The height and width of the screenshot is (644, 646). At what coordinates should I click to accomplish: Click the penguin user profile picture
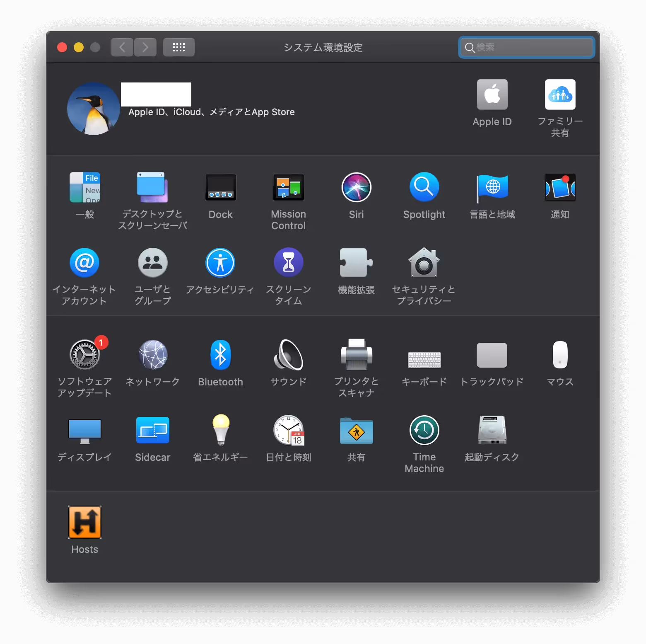coord(94,109)
